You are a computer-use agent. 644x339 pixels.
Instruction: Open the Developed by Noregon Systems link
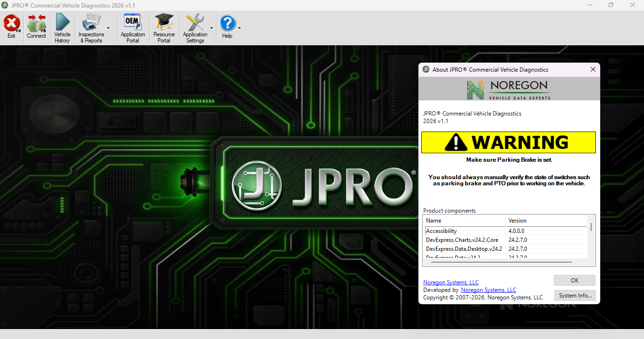click(x=488, y=290)
